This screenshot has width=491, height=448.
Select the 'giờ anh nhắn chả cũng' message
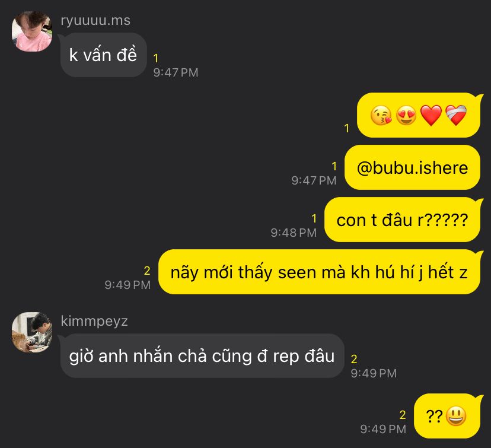click(x=202, y=356)
